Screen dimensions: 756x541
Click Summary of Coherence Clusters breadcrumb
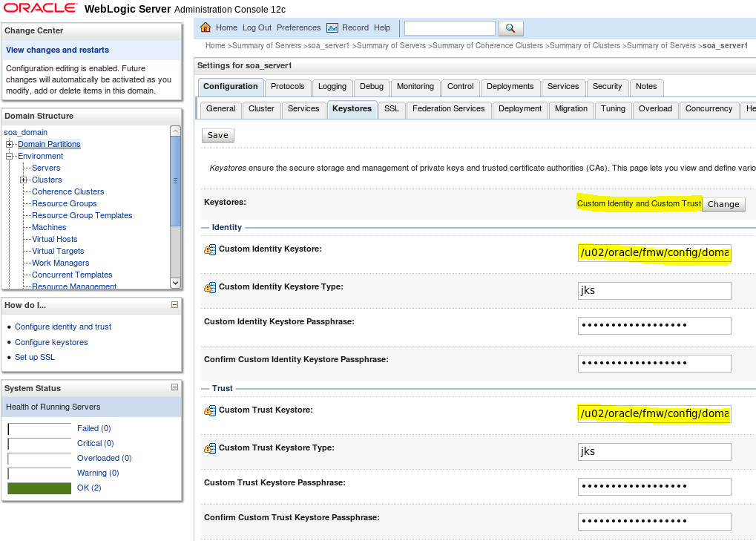click(x=487, y=46)
